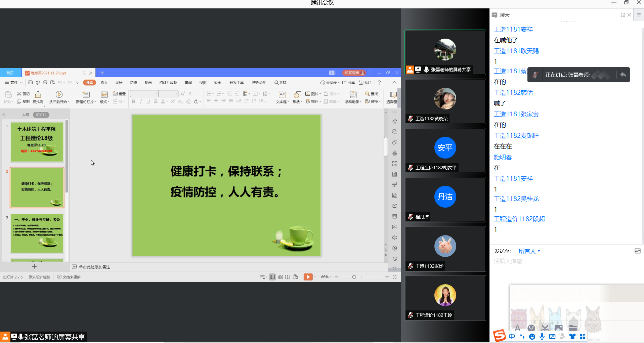
Task: Open the 插入 ribbon tab
Action: click(x=104, y=83)
